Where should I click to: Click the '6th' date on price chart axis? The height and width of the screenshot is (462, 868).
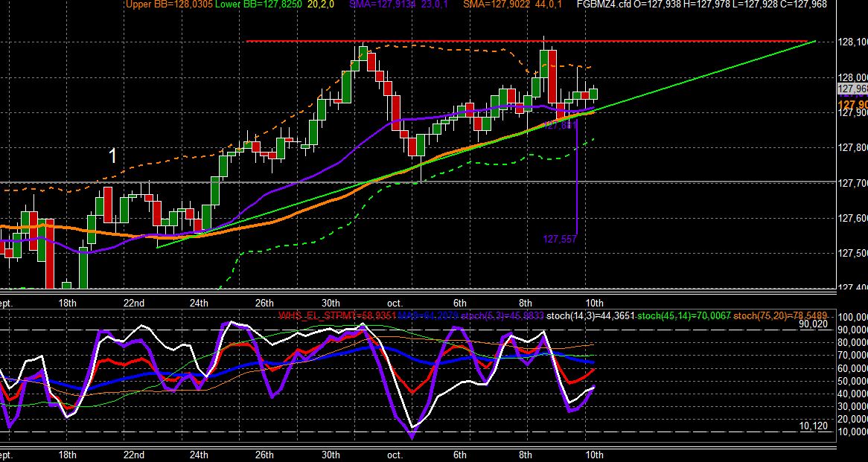point(460,303)
